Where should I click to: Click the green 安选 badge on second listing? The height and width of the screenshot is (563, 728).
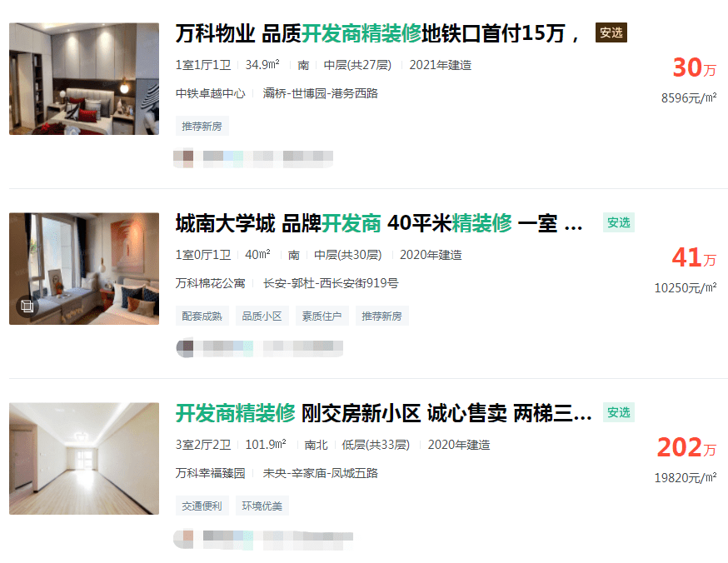pos(618,223)
